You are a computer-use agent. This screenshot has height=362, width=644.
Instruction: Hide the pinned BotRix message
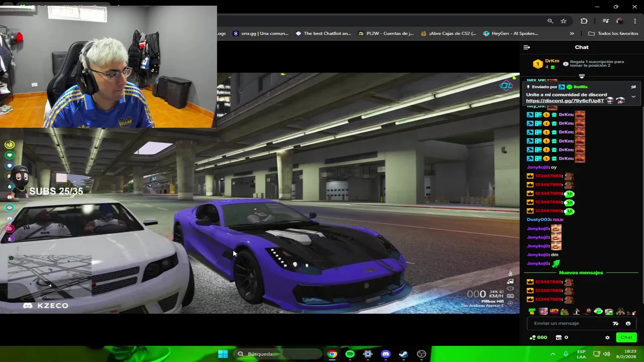pos(633,87)
